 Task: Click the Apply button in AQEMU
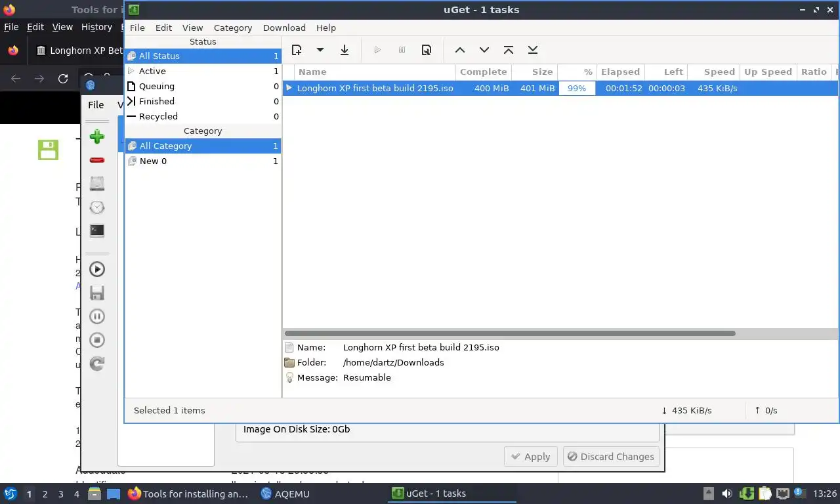[x=530, y=457]
